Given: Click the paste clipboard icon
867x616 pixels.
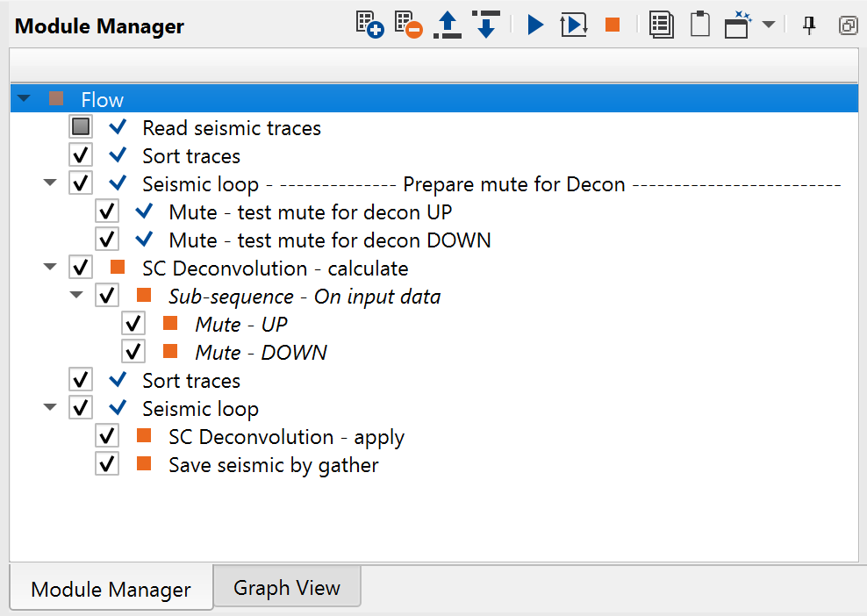Looking at the screenshot, I should click(699, 25).
